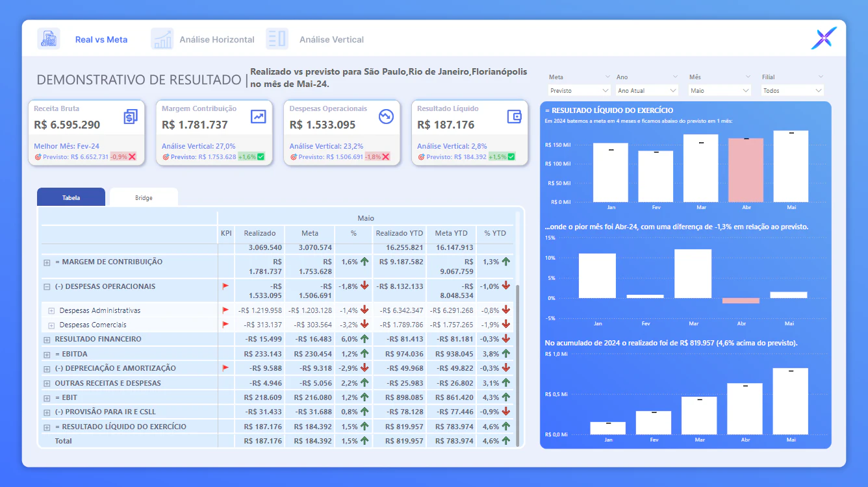Click the green check beside +1,6% variance

tap(261, 156)
